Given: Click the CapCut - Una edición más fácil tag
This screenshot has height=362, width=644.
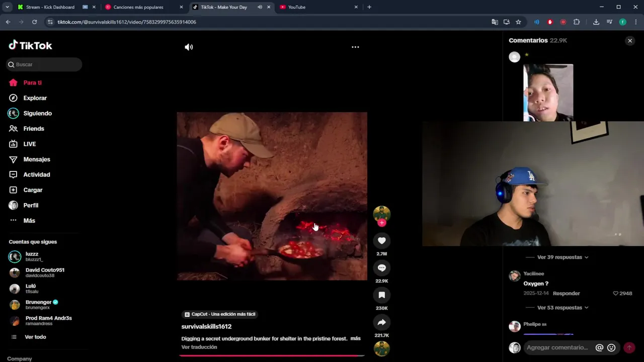Looking at the screenshot, I should [220, 314].
